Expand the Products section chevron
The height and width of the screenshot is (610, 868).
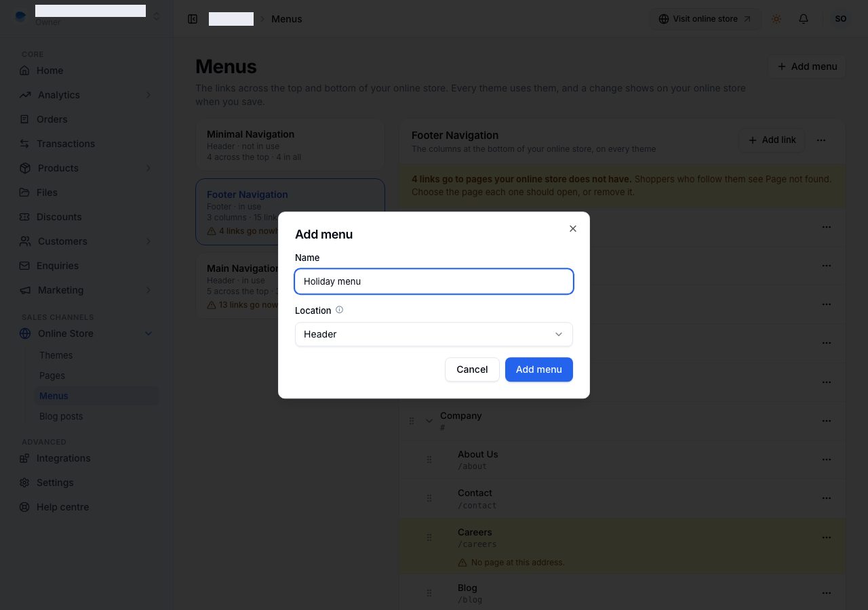coord(149,168)
